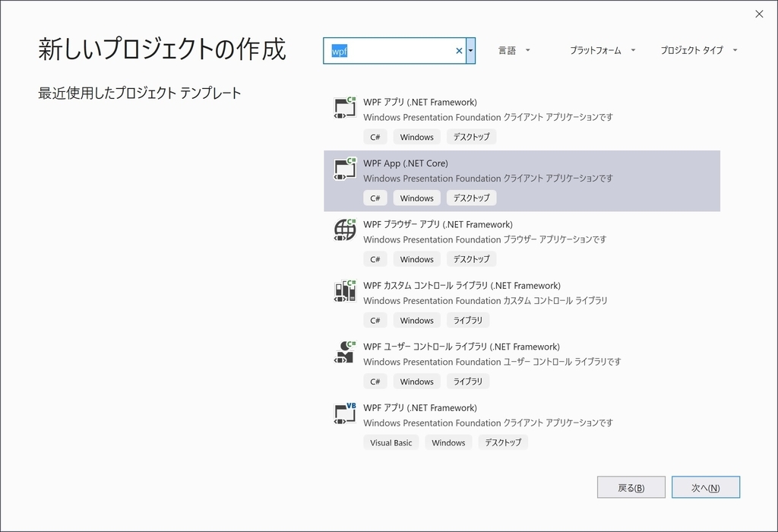Click the 次へ(N) button
Screen dimensions: 778x532
(706, 487)
